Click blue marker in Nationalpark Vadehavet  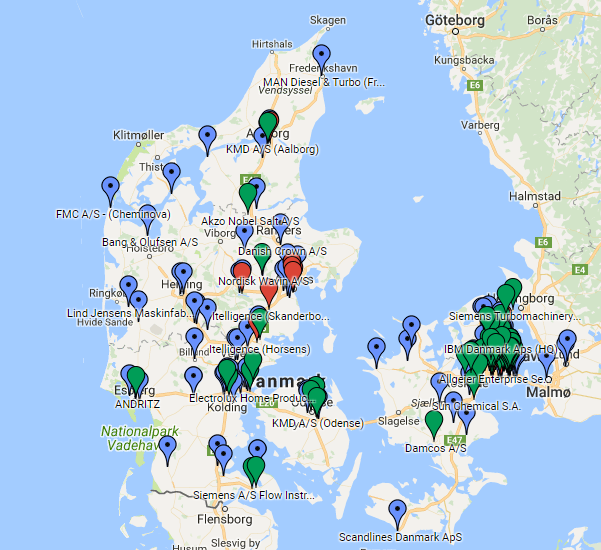click(167, 449)
